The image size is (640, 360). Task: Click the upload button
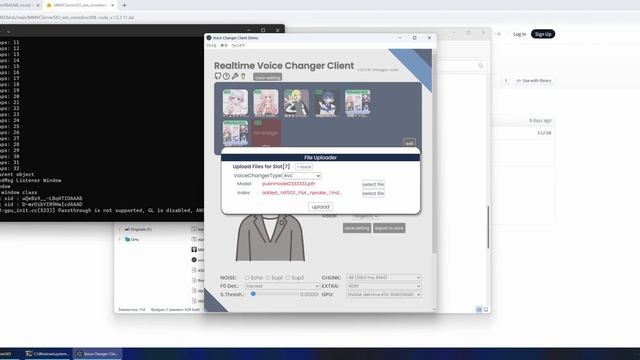pyautogui.click(x=320, y=207)
